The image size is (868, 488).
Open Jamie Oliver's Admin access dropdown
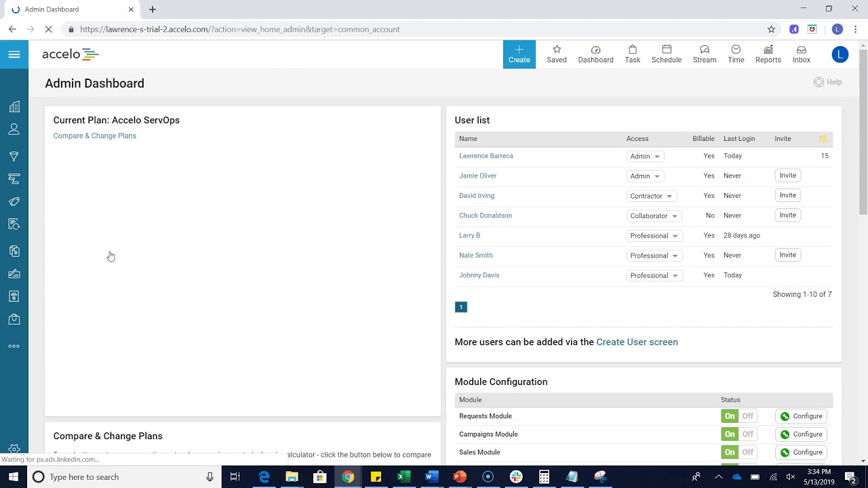click(645, 176)
